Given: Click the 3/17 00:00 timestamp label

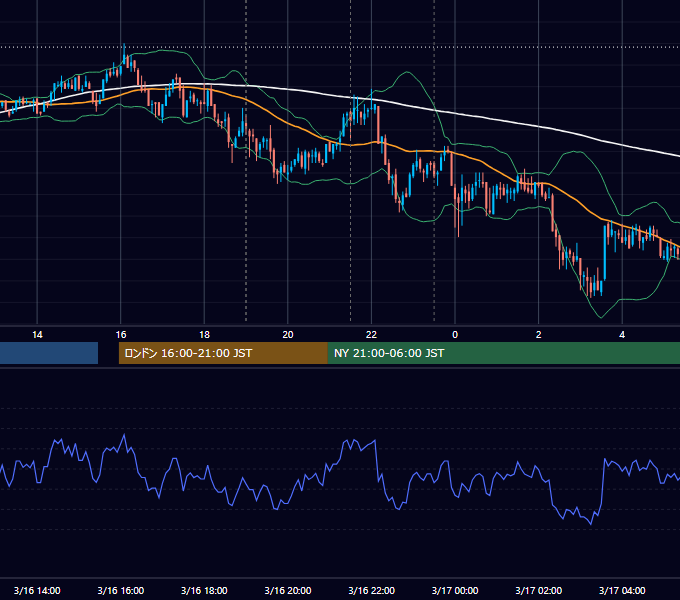Looking at the screenshot, I should (455, 590).
